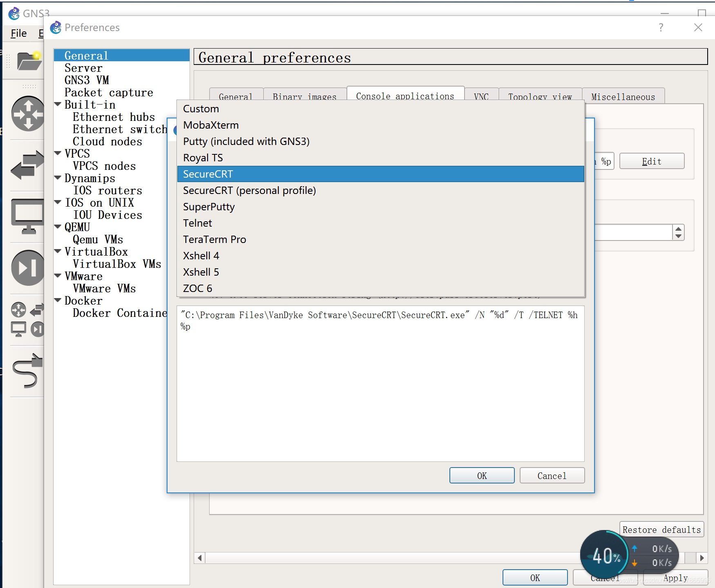The image size is (715, 588).
Task: Click Restore defaults button
Action: [662, 529]
